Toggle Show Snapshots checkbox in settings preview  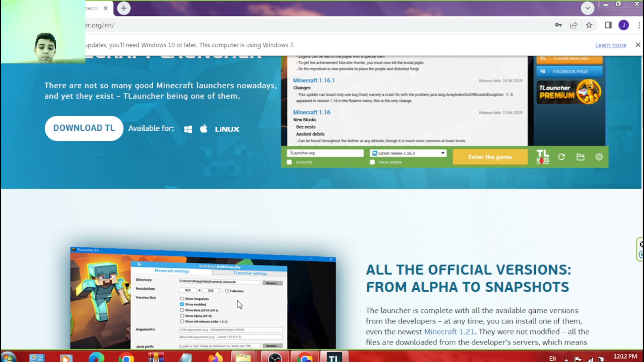[x=182, y=298]
